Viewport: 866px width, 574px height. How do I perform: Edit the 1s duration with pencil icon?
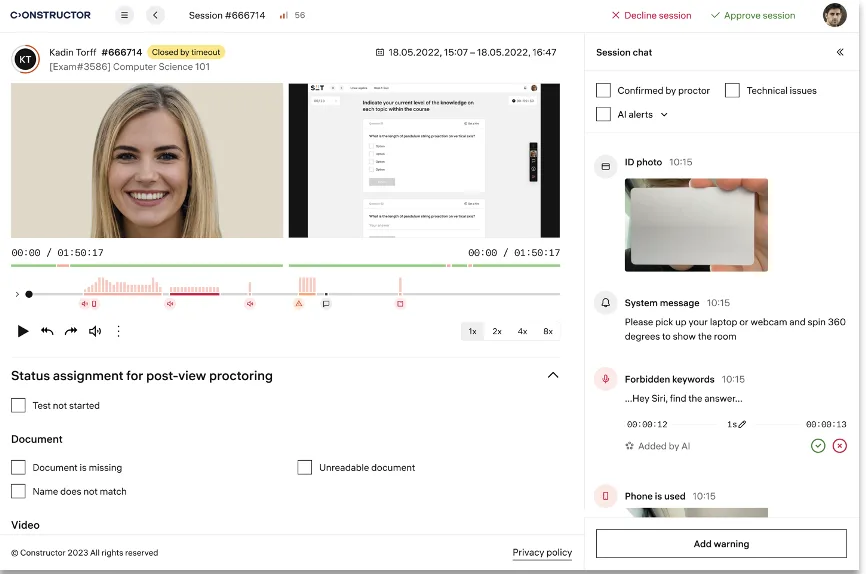point(742,424)
